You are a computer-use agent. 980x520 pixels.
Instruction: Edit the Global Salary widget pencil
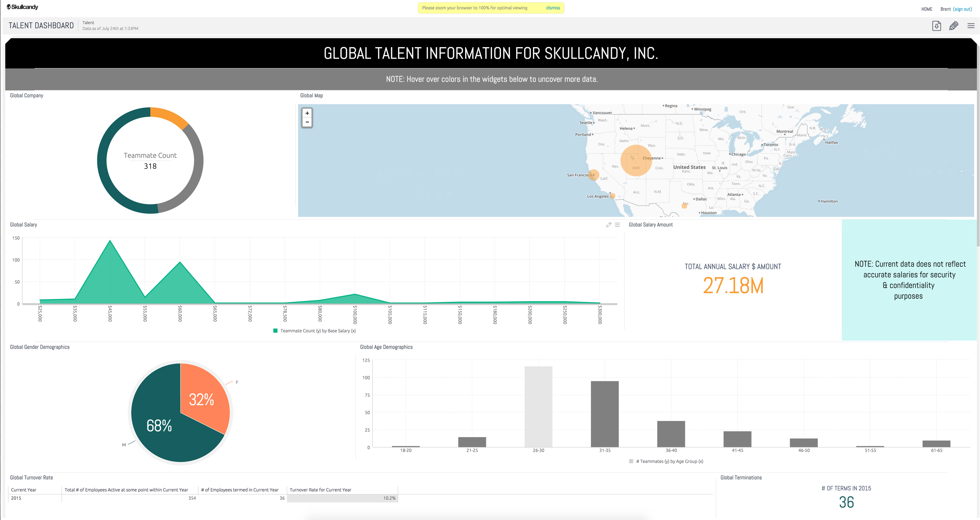[x=608, y=225]
